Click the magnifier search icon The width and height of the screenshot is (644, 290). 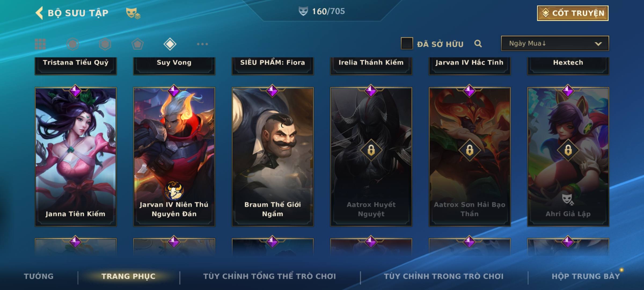click(478, 44)
